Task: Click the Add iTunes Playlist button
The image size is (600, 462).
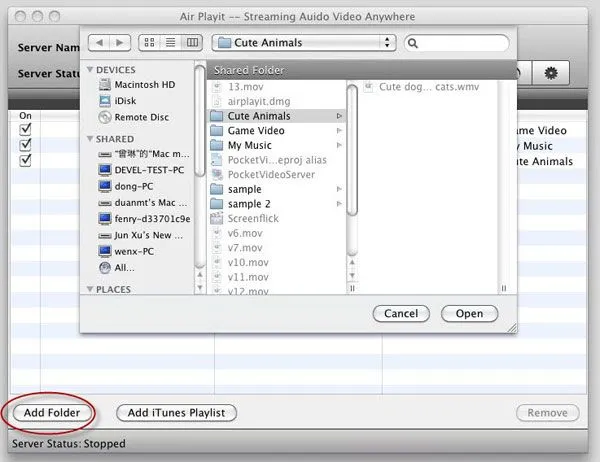Action: point(176,412)
